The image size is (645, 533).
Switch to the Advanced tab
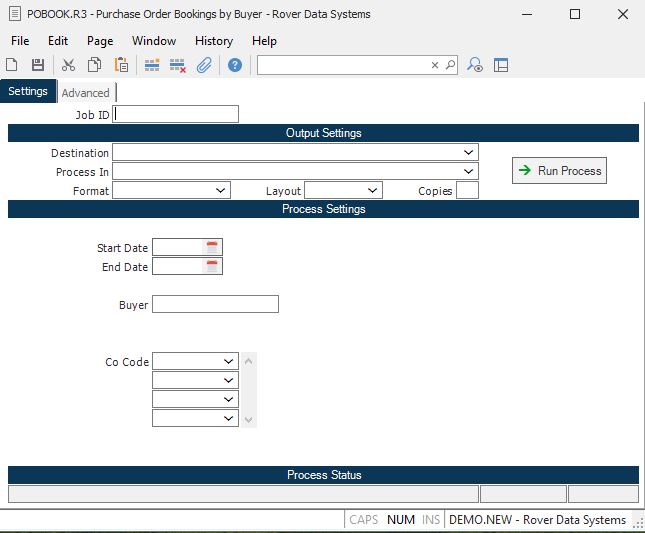tap(85, 93)
